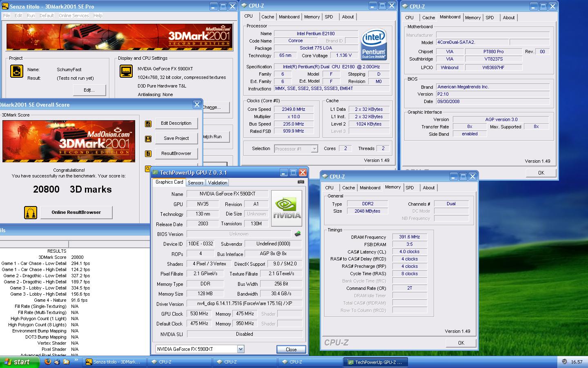Click OK in memory CPU-Z window

(461, 343)
